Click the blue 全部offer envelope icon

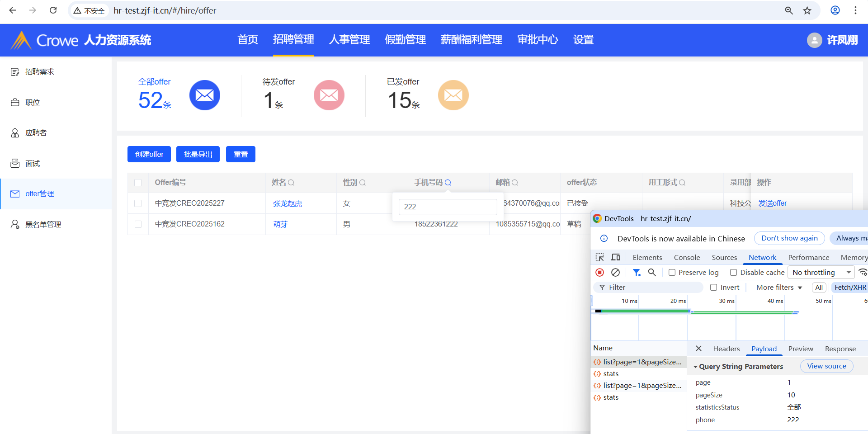point(204,95)
